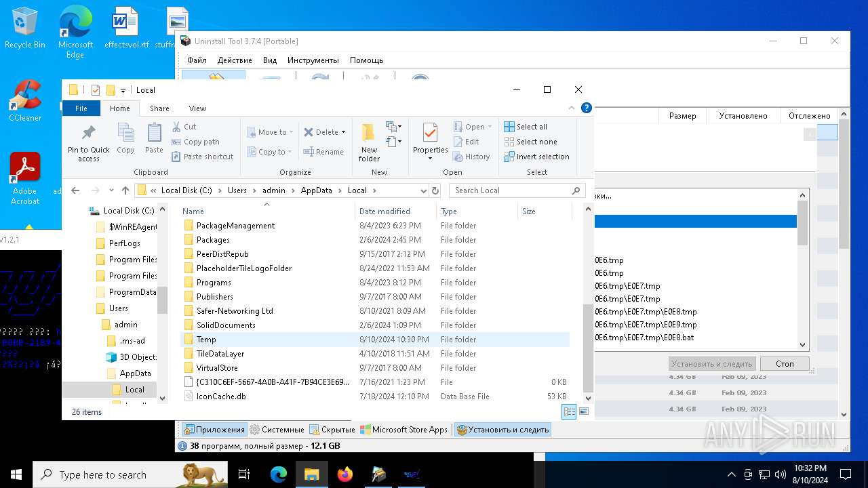Open Adobe Acrobat desktop icon
This screenshot has height=488, width=868.
(x=25, y=178)
